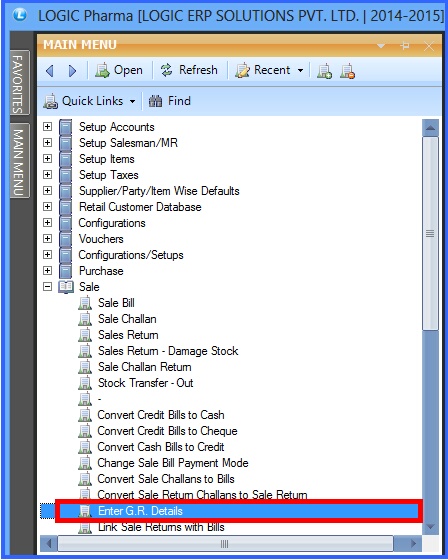The width and height of the screenshot is (448, 560).
Task: Expand the Vouchers node
Action: click(x=47, y=239)
